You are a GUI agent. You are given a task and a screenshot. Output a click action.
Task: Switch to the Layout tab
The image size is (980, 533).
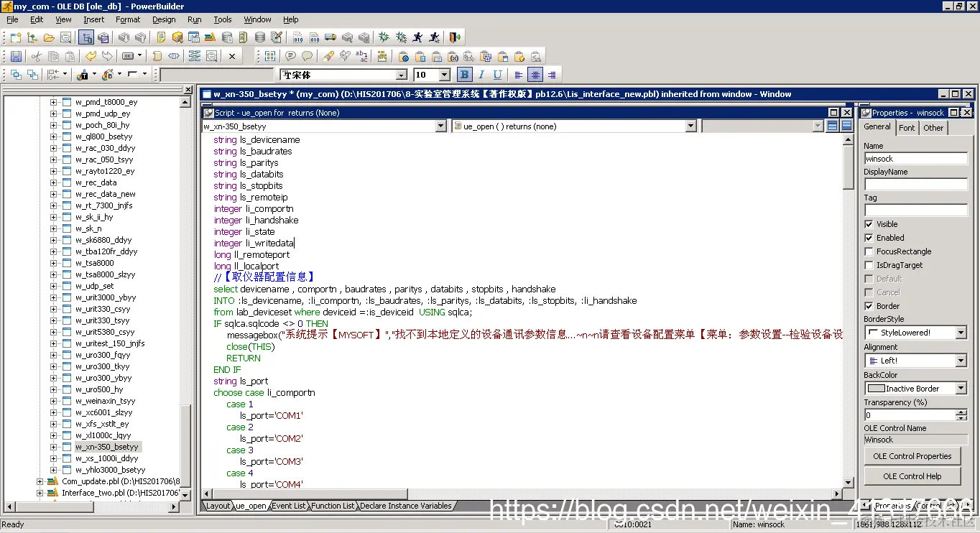217,506
